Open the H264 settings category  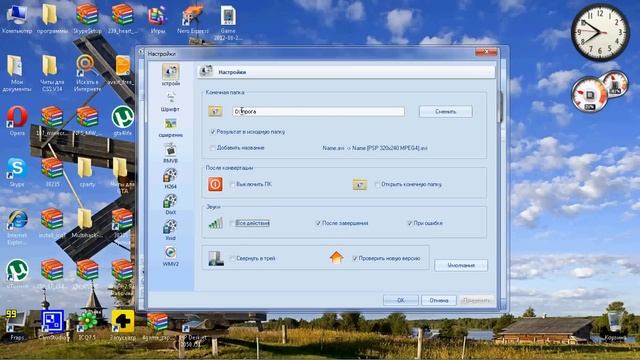pos(171,179)
